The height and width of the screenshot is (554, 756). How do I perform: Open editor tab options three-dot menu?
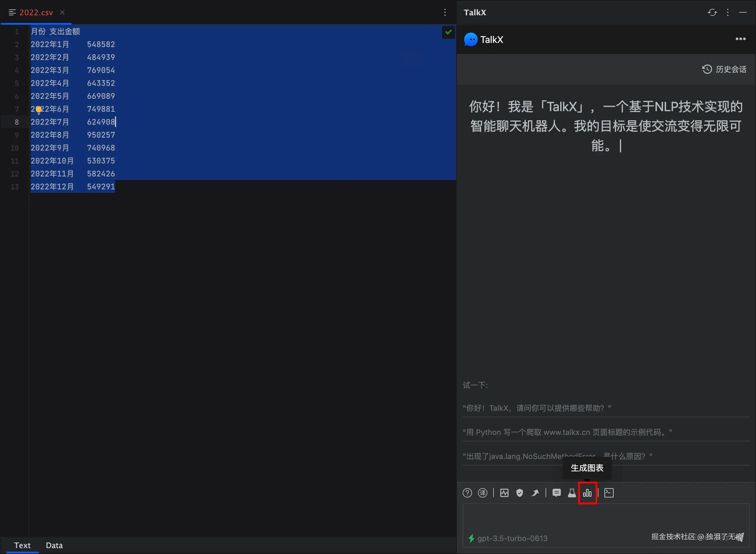445,12
